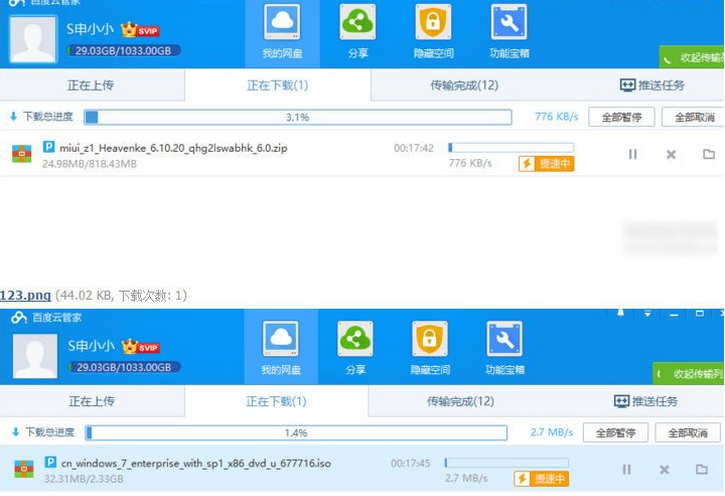Click 全部取消 in lower window
The height and width of the screenshot is (496, 725).
coord(688,433)
